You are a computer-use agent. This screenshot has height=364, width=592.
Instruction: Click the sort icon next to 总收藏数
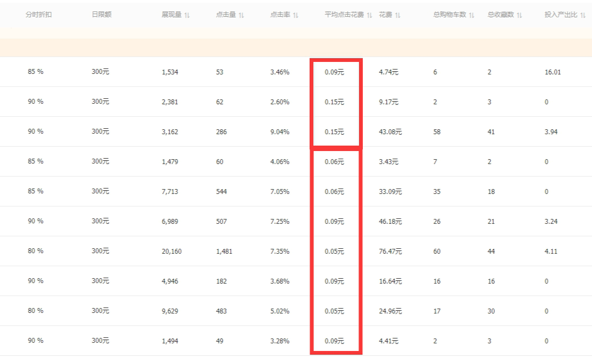(519, 15)
